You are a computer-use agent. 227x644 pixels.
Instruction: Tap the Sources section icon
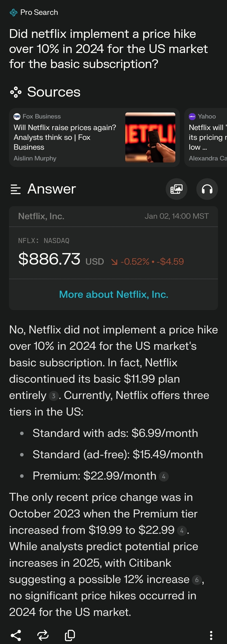(16, 92)
